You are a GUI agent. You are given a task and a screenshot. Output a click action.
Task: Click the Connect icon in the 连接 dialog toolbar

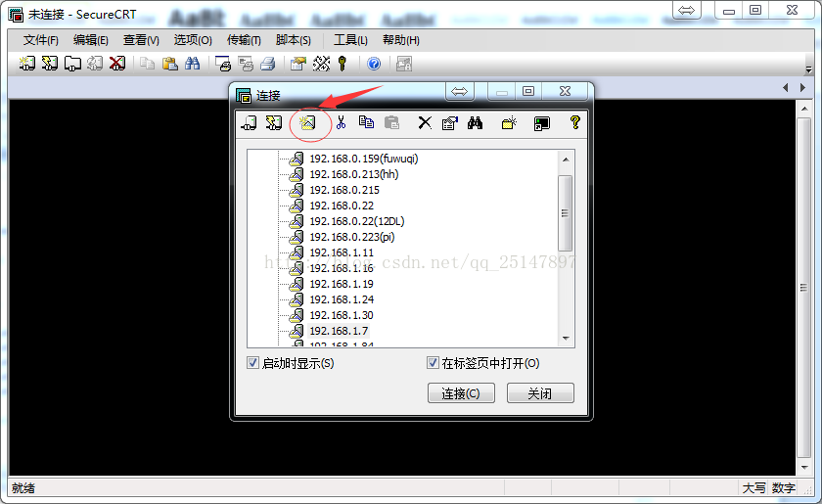coord(249,122)
